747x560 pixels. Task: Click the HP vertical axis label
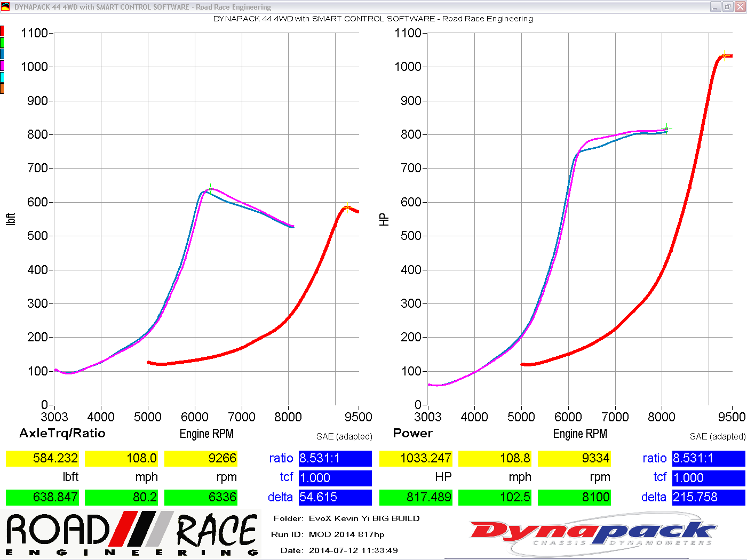384,219
